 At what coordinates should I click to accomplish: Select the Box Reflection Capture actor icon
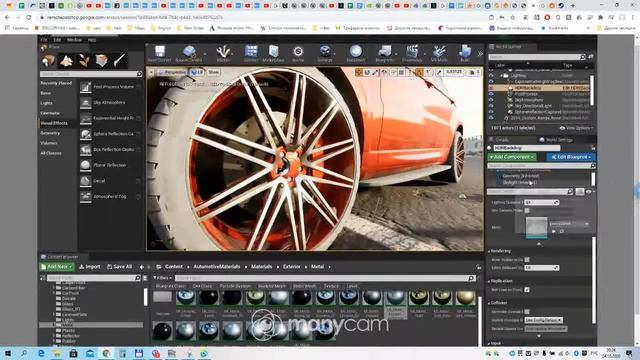(x=86, y=149)
